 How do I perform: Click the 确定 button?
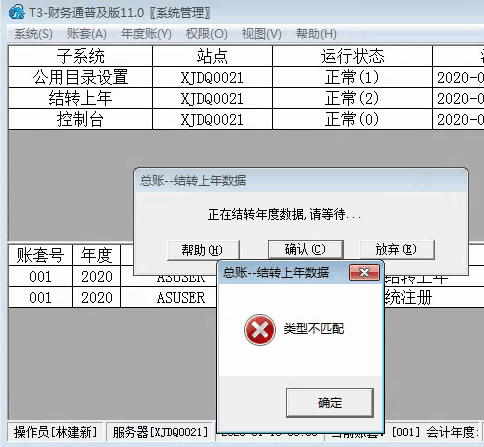pyautogui.click(x=330, y=402)
